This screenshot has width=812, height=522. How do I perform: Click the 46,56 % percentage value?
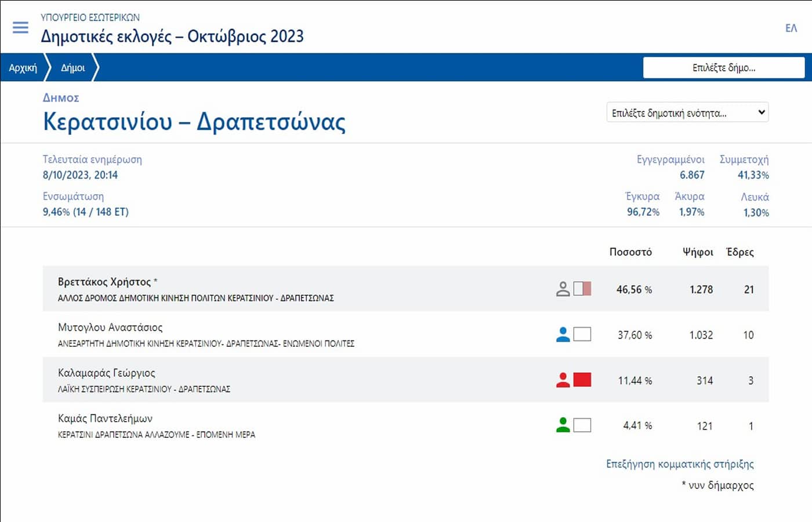(634, 289)
